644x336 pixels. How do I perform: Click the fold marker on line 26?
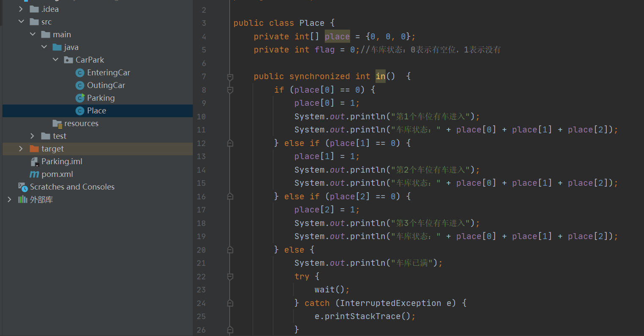[x=230, y=329]
